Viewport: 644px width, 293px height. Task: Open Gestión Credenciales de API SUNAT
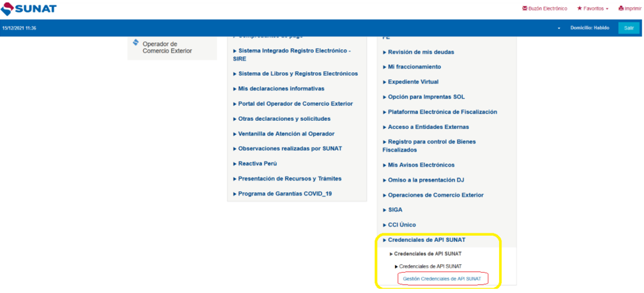[x=443, y=279]
